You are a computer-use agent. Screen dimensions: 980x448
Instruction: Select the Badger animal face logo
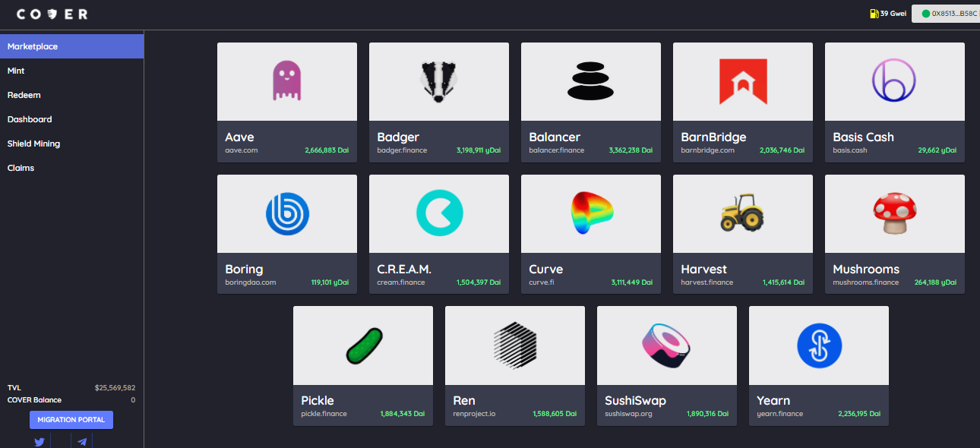439,81
